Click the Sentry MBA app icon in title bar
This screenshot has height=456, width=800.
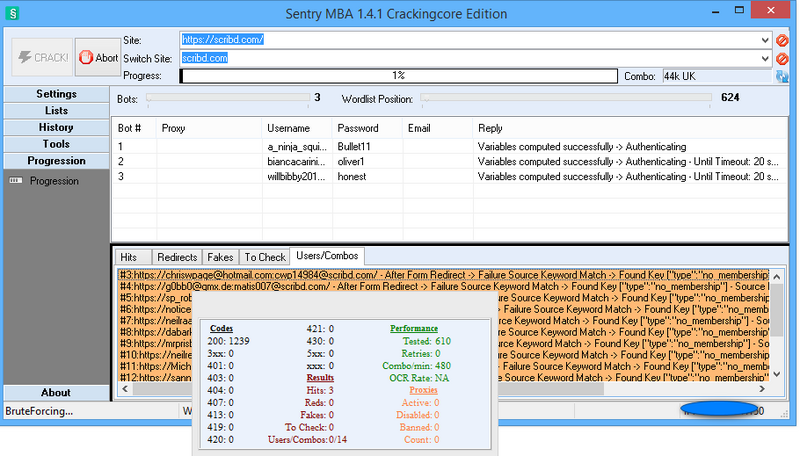pos(12,13)
